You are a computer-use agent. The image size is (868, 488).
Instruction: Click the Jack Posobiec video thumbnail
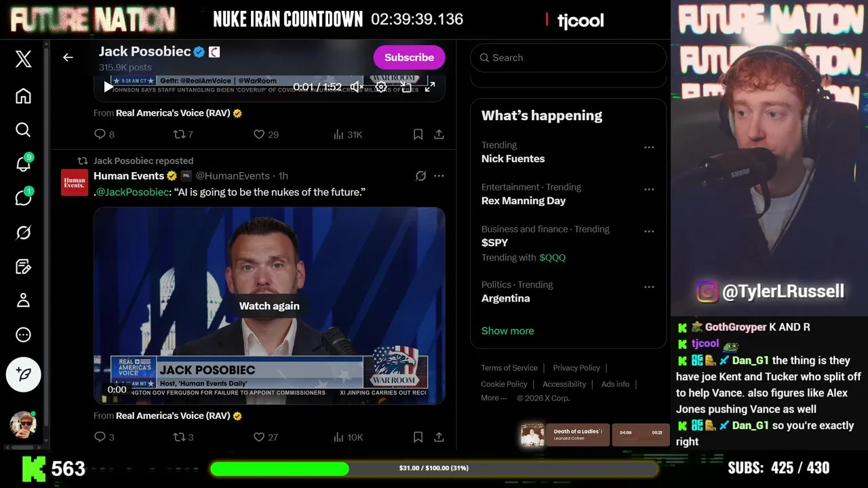(269, 306)
